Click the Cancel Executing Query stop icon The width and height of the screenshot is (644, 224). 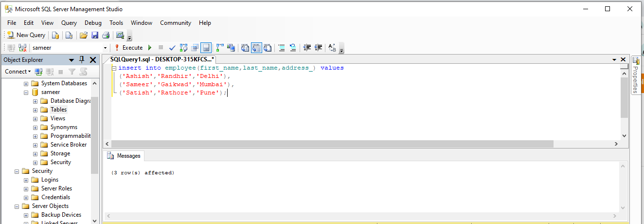(161, 48)
